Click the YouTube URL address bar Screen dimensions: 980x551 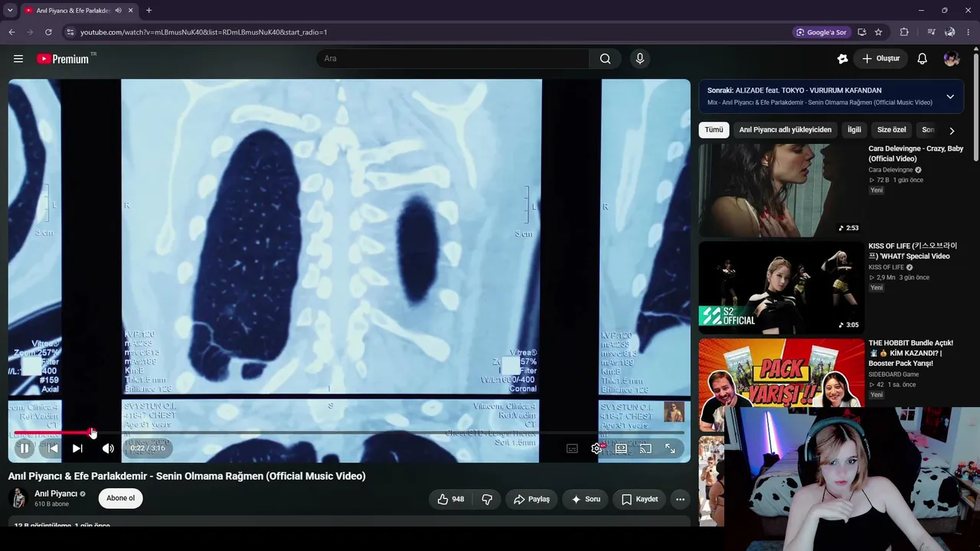tap(204, 32)
